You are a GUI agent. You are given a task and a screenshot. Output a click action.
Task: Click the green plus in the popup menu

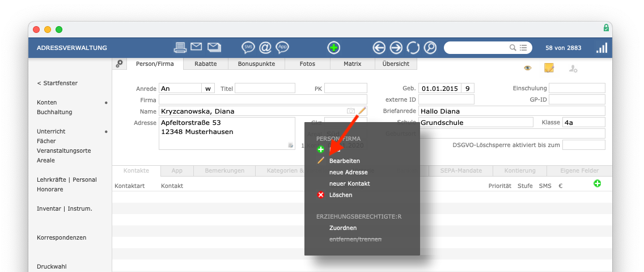[321, 149]
